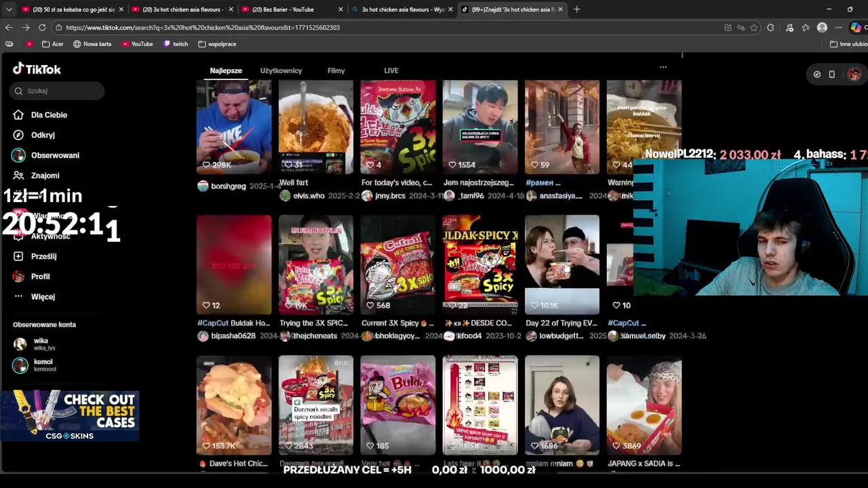The width and height of the screenshot is (868, 488).
Task: Open mniam mniam video with 1696 likes
Action: coord(562,405)
